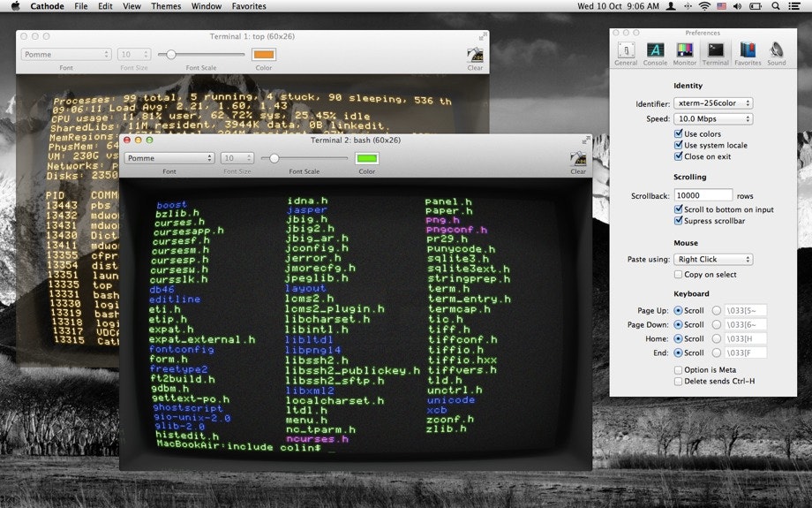The height and width of the screenshot is (508, 812).
Task: Open Spotlight search in menu bar
Action: [x=775, y=6]
